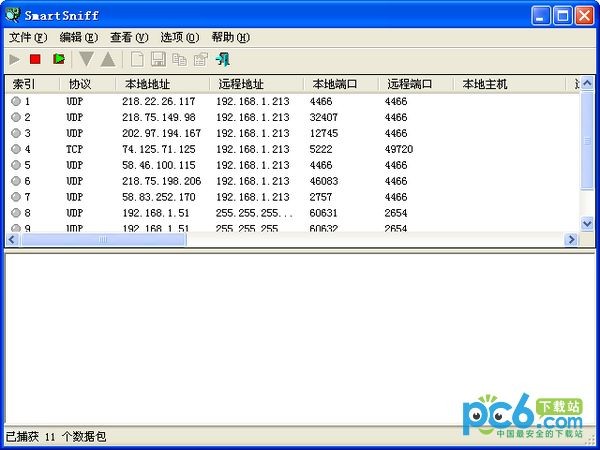Maximize the SmartSniff window
The height and width of the screenshot is (450, 600).
point(562,16)
